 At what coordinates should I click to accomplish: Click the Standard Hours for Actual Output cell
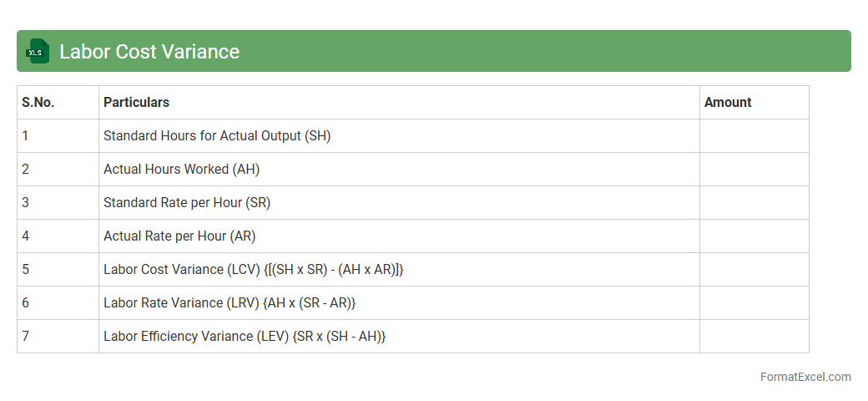(217, 135)
